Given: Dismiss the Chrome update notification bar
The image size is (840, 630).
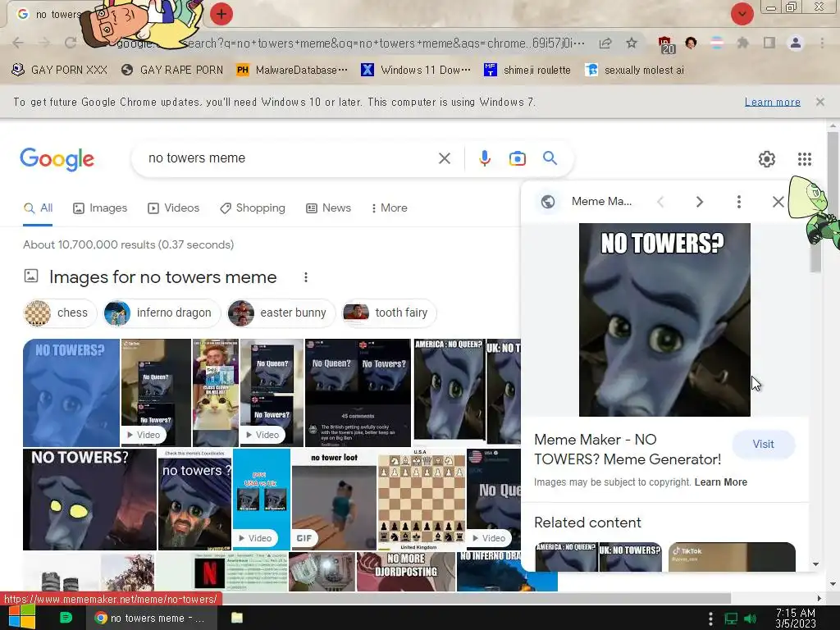Looking at the screenshot, I should [819, 102].
